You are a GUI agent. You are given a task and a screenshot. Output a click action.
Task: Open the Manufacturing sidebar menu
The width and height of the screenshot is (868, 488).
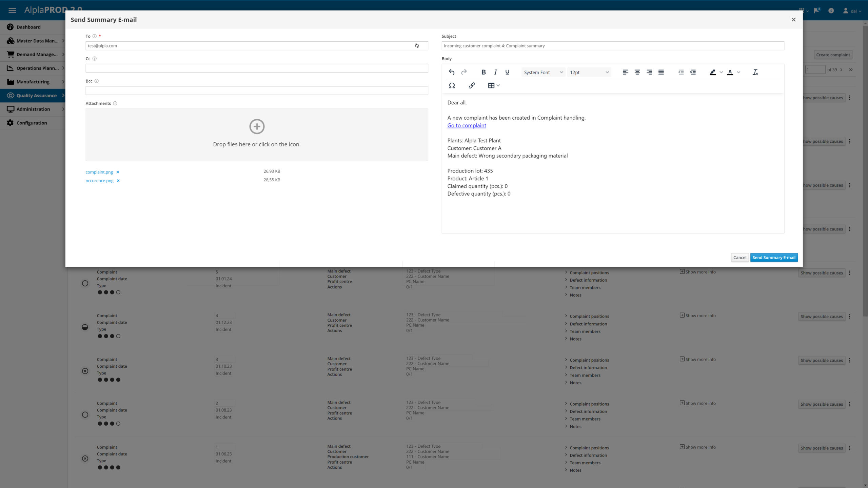tap(33, 82)
